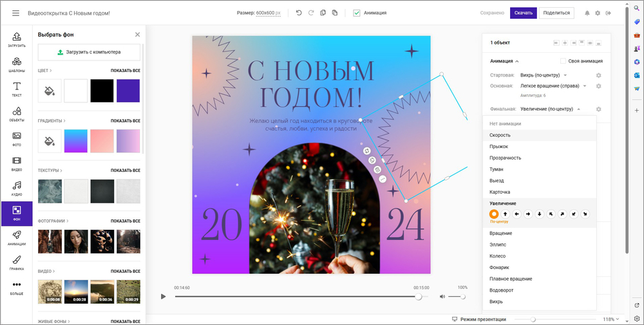The height and width of the screenshot is (325, 644).
Task: Select the Прозрачность animation
Action: click(539, 158)
